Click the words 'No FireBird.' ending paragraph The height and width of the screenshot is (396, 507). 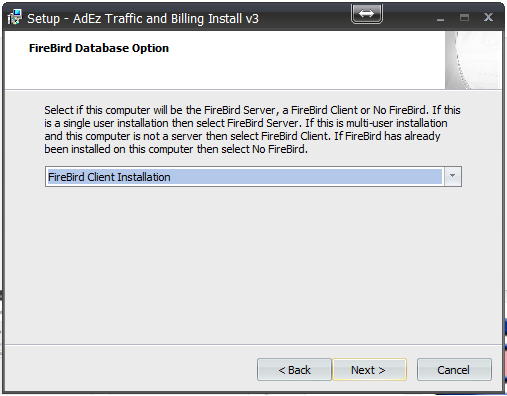pos(280,149)
